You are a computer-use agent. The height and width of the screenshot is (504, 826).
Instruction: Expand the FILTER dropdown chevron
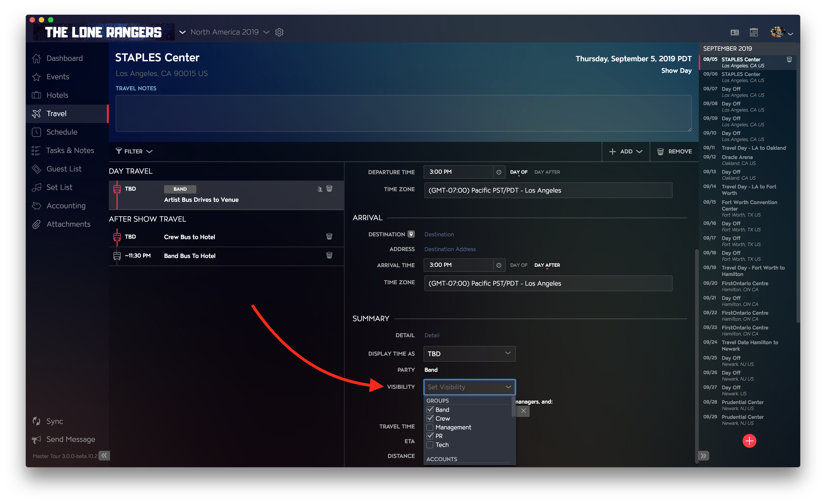tap(150, 152)
